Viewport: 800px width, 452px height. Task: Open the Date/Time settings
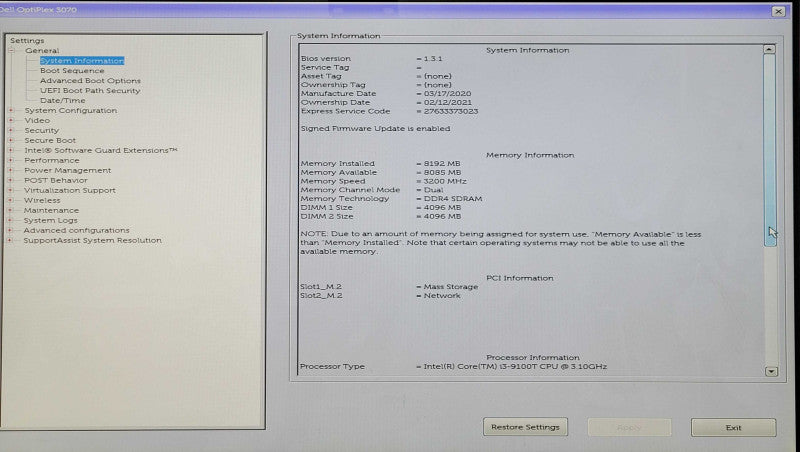coord(63,101)
